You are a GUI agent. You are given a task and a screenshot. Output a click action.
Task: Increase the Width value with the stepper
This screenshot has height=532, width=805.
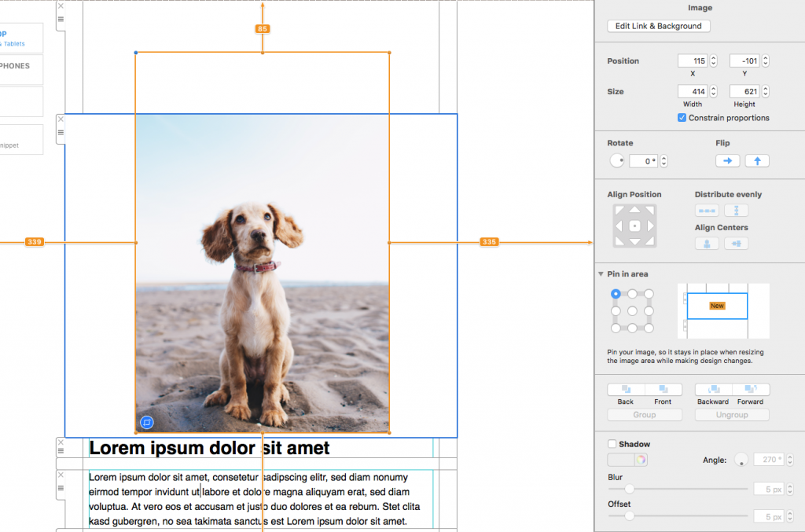(x=712, y=88)
